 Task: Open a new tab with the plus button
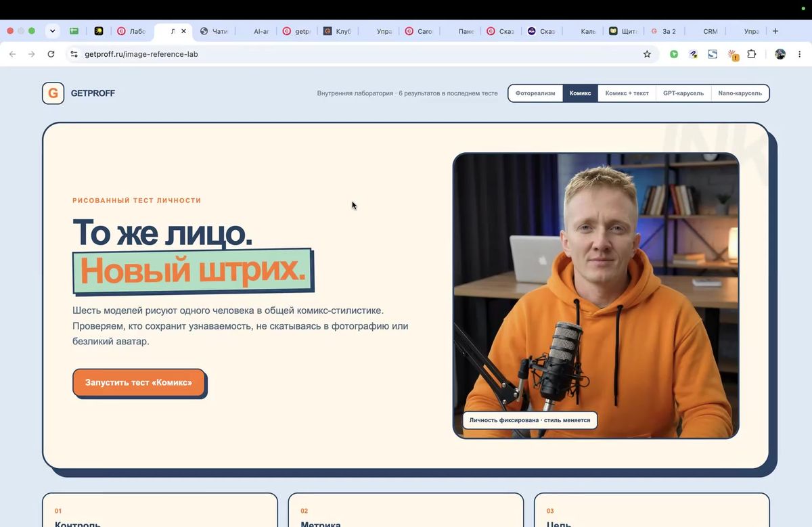click(x=775, y=31)
